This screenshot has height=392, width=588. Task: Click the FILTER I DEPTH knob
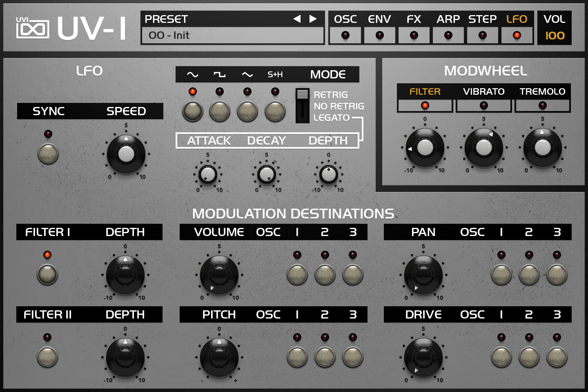(x=125, y=275)
